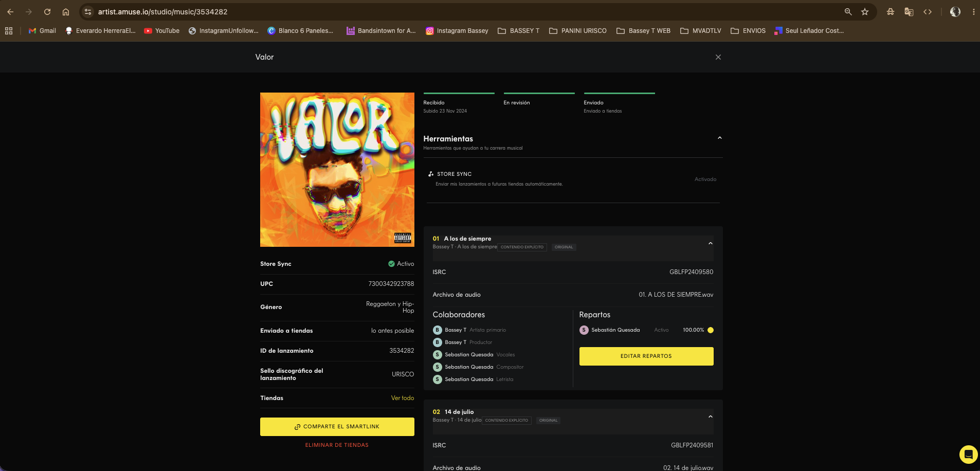
Task: Click Sebastian Quesada Compositor collaborator
Action: (478, 367)
